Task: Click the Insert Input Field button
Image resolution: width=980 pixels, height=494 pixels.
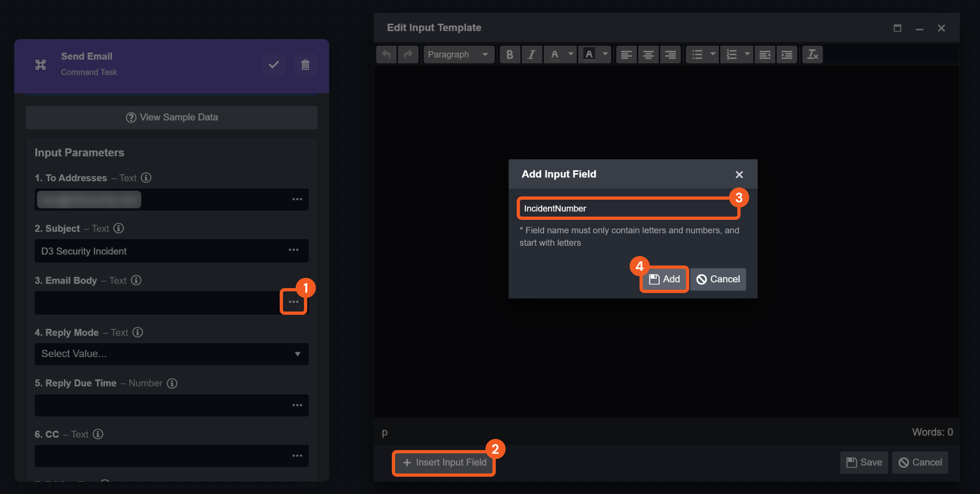Action: click(x=444, y=463)
